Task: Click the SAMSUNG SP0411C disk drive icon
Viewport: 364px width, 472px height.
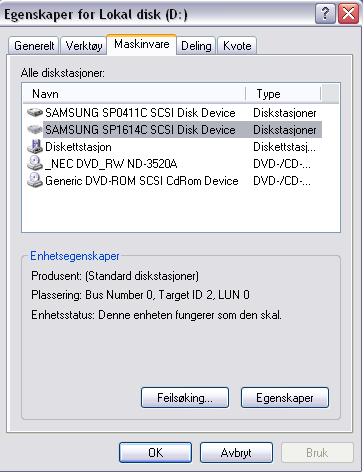Action: pos(35,113)
